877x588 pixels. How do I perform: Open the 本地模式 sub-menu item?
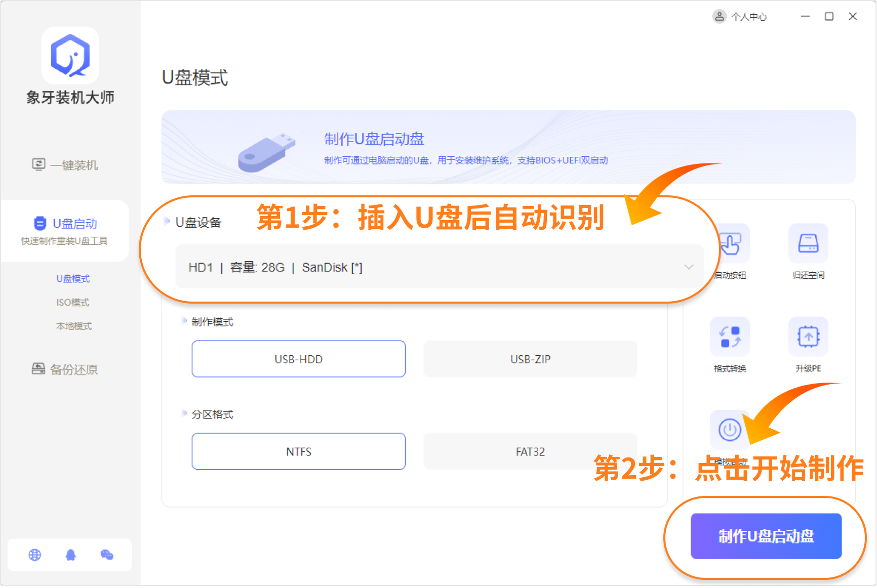(x=73, y=326)
